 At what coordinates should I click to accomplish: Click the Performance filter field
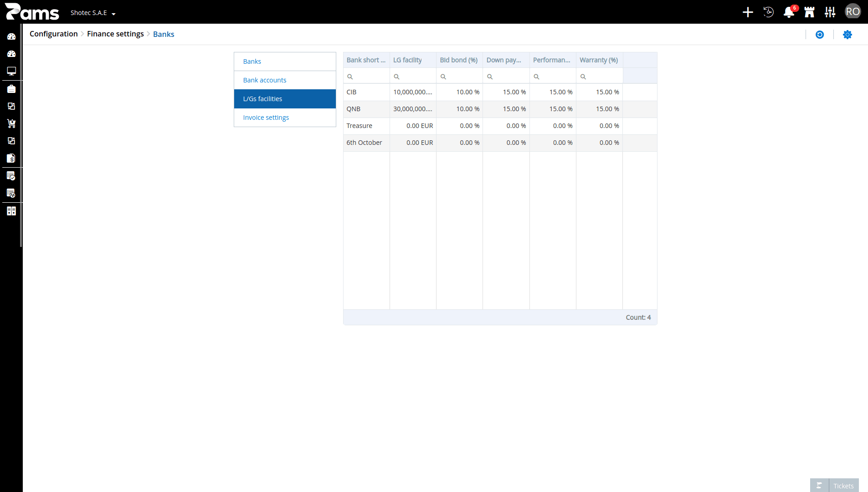[553, 77]
